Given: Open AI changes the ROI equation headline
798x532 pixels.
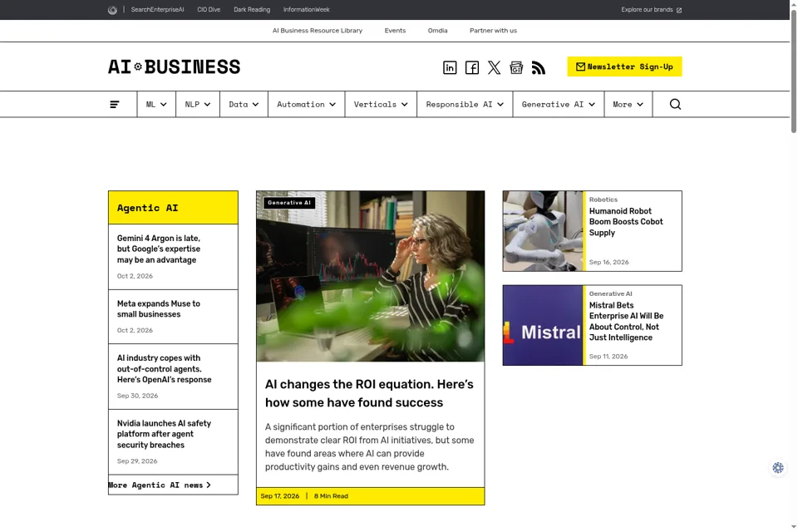Looking at the screenshot, I should coord(369,393).
